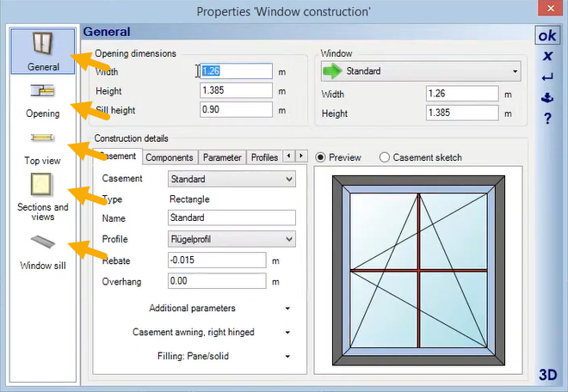Cancel dialog with the x icon
568x392 pixels.
click(546, 56)
